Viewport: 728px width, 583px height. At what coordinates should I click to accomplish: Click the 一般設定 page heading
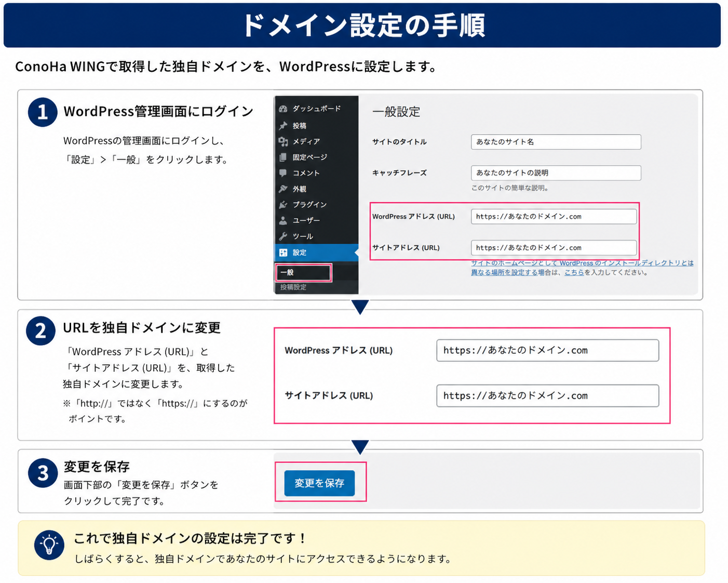click(396, 112)
